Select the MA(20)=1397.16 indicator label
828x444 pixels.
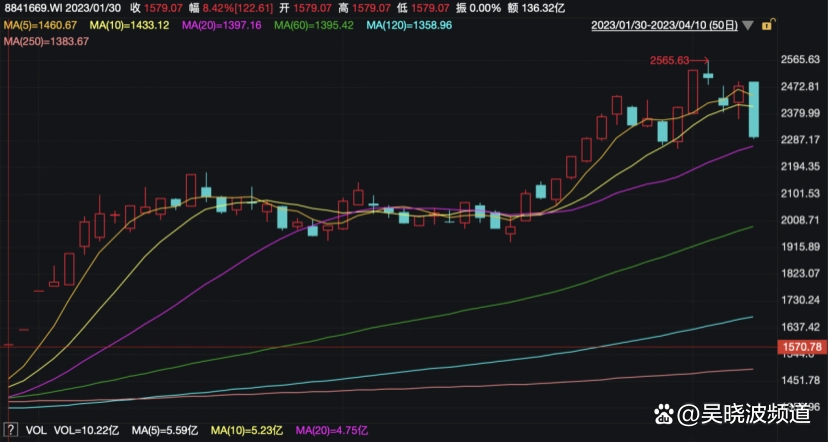222,25
